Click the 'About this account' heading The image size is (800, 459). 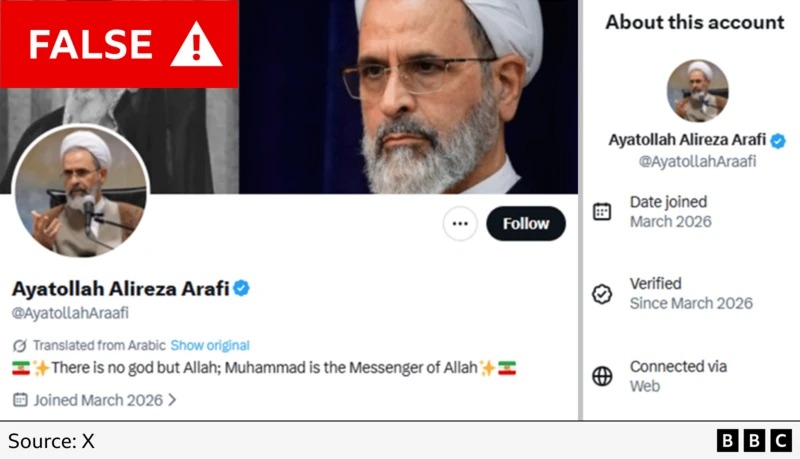point(695,22)
